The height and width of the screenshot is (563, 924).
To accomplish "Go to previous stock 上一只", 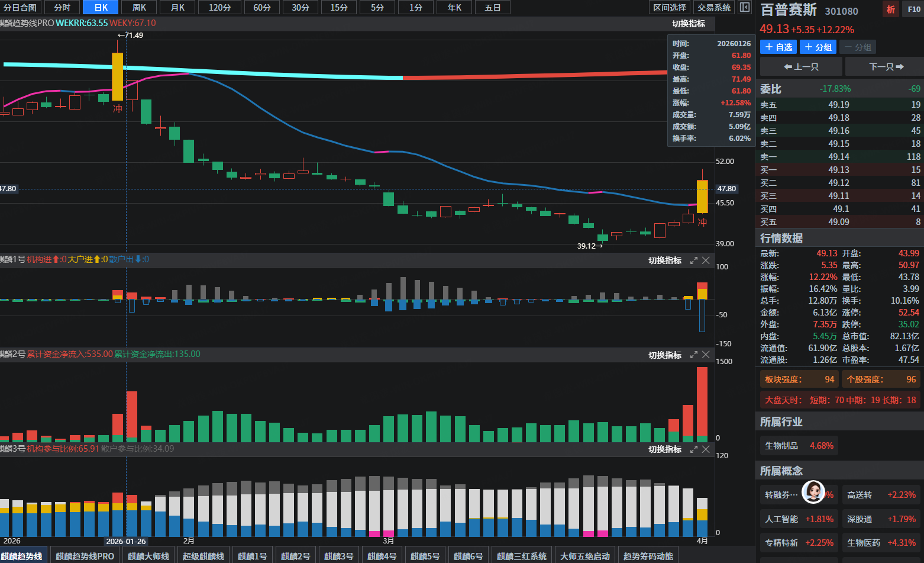I will coord(801,67).
